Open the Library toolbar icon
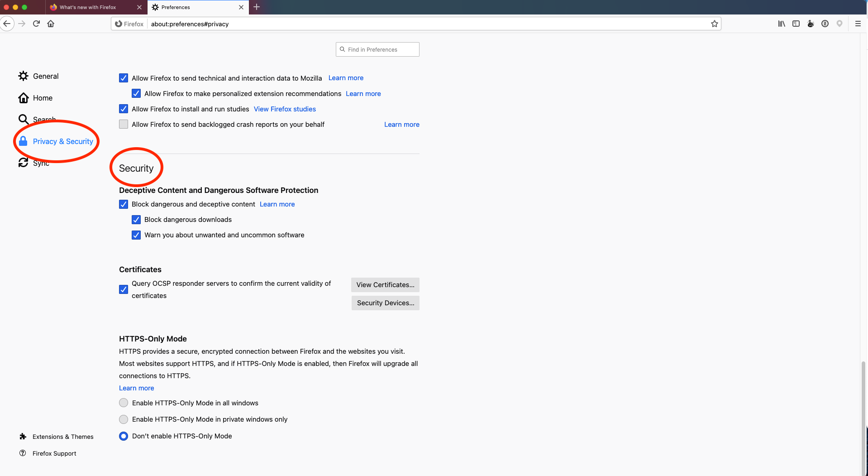The image size is (868, 476). point(782,24)
